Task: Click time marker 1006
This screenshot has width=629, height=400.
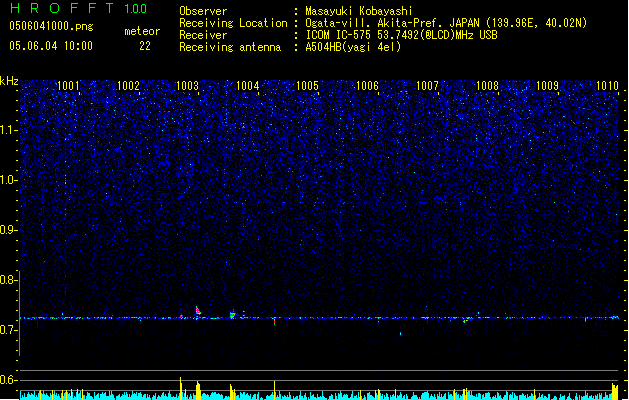Action: (x=367, y=85)
